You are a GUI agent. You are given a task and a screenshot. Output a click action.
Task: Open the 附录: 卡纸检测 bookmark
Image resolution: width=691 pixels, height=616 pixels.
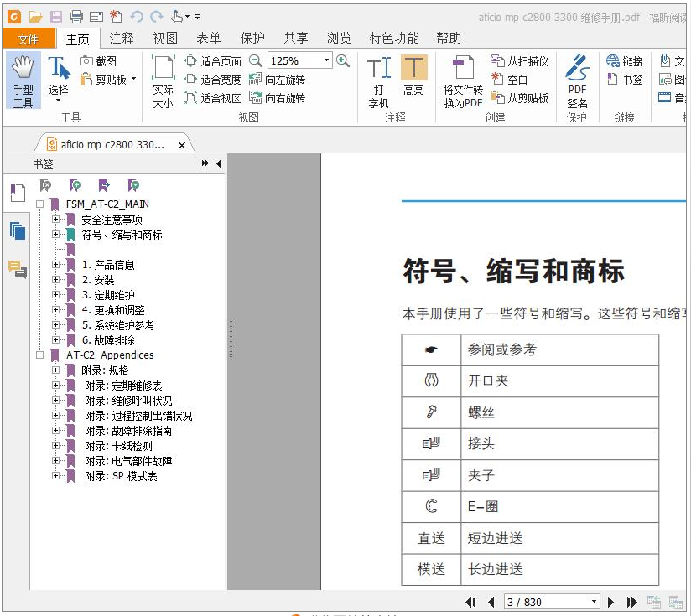(x=118, y=446)
